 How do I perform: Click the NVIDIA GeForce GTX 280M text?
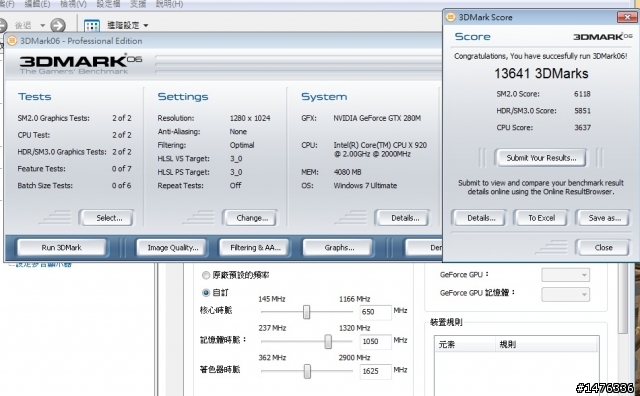click(x=377, y=118)
